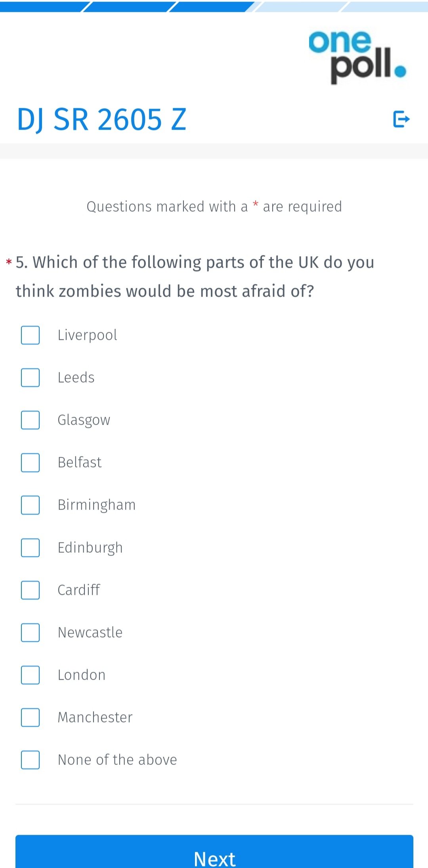Image resolution: width=428 pixels, height=868 pixels.
Task: Click the Edinburgh label text
Action: point(90,548)
